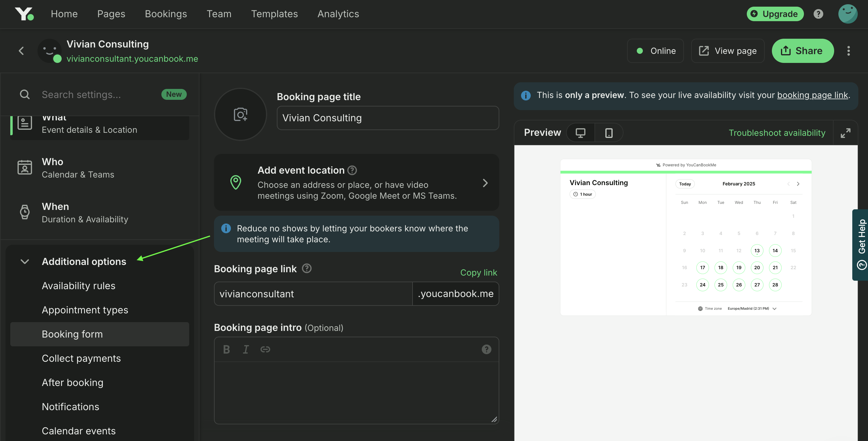Click the Get Help tab on the right edge
Viewport: 868px width, 441px height.
pyautogui.click(x=861, y=244)
